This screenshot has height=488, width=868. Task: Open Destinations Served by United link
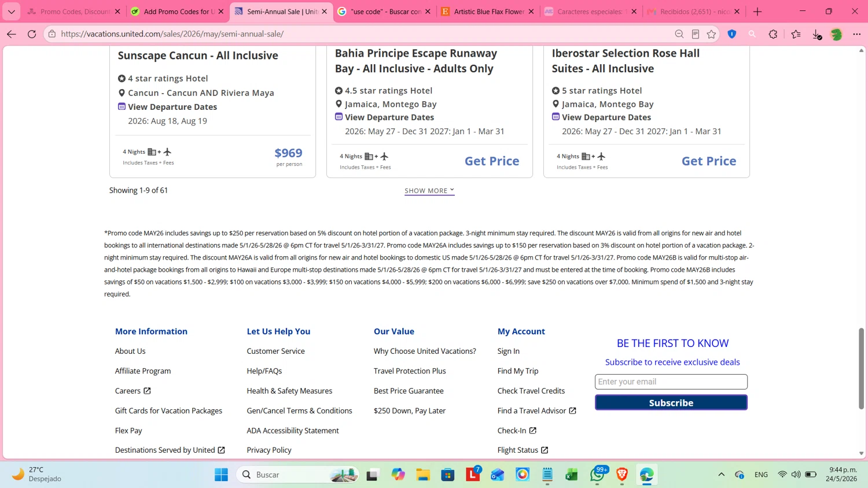click(170, 450)
